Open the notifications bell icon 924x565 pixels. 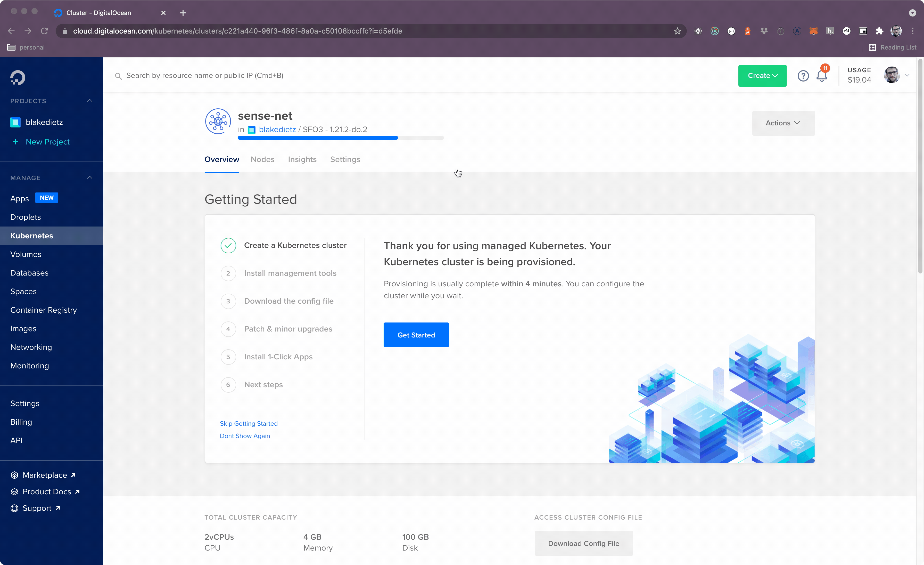point(822,76)
